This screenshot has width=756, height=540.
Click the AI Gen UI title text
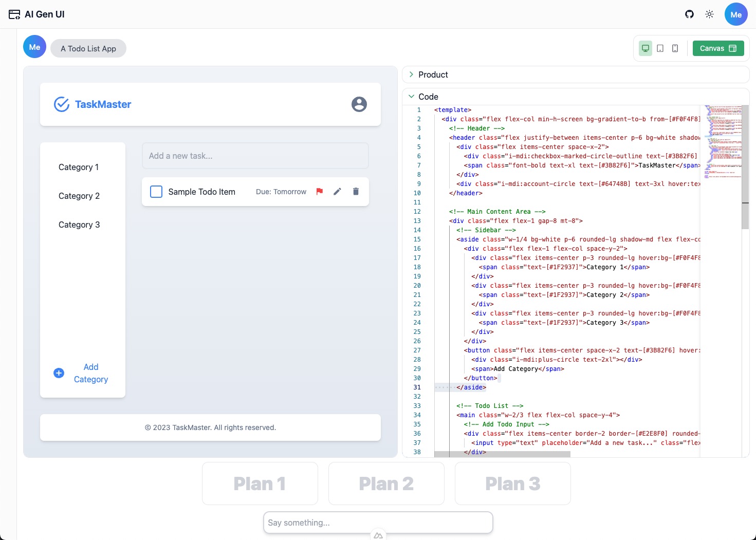pos(45,14)
